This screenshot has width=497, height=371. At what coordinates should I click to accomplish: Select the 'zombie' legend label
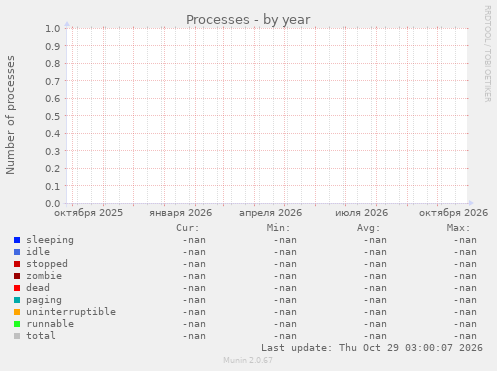coord(44,276)
